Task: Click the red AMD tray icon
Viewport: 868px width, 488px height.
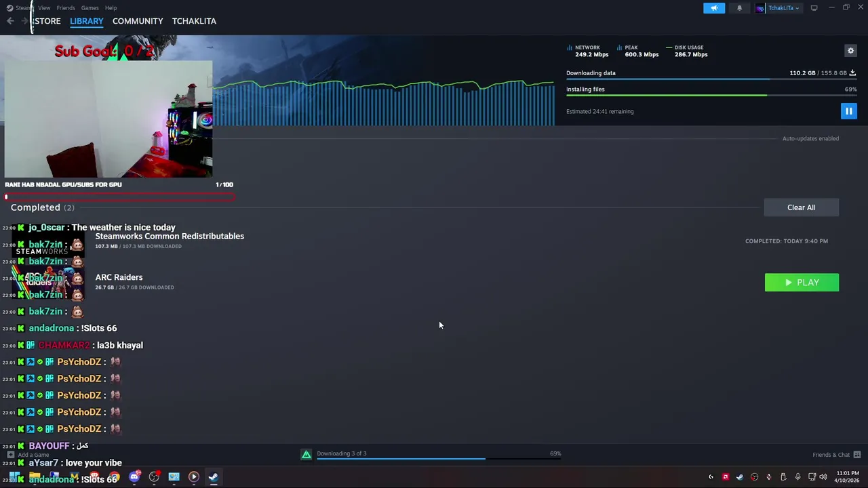Action: pyautogui.click(x=726, y=477)
